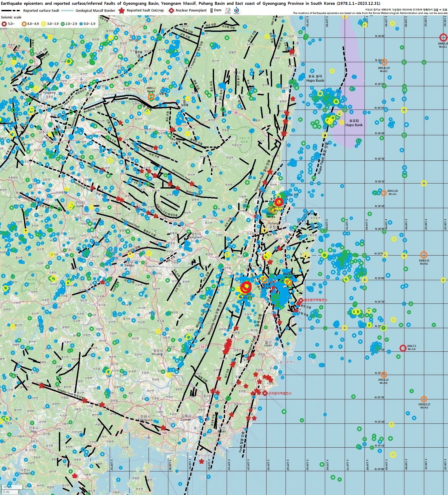This screenshot has width=448, height=495.
Task: Pick the blue 0.0~1.9 seismic scale swatch
Action: (x=81, y=24)
